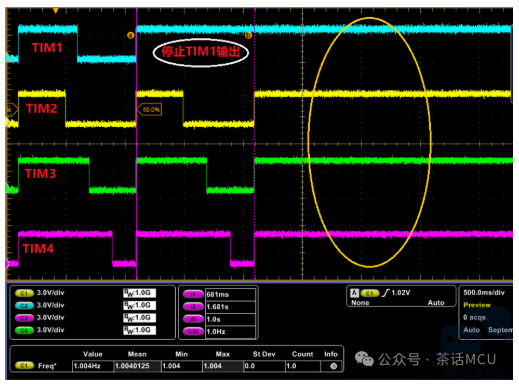Click the 1.02V trigger level readout
This screenshot has width=519, height=389.
coord(401,293)
